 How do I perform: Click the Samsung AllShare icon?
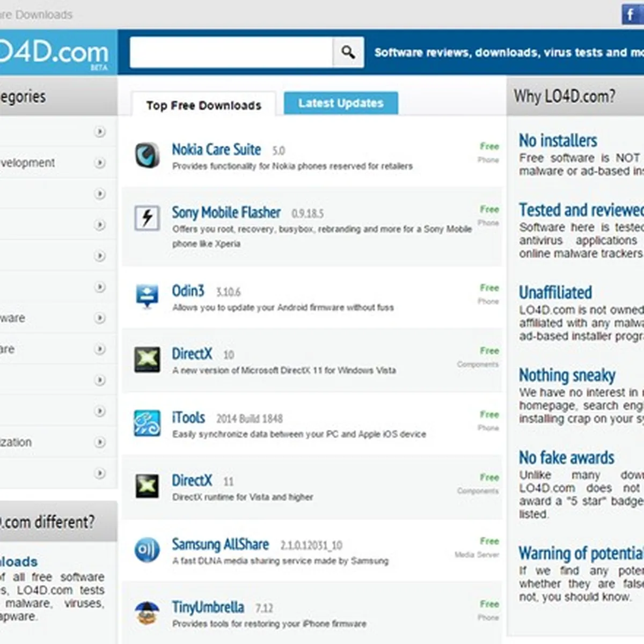point(147,550)
